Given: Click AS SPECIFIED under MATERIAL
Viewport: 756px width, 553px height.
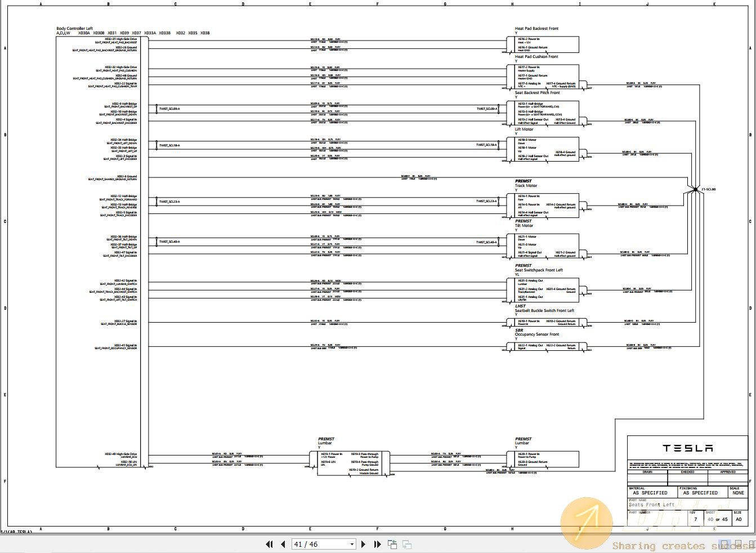Looking at the screenshot, I should tap(650, 493).
